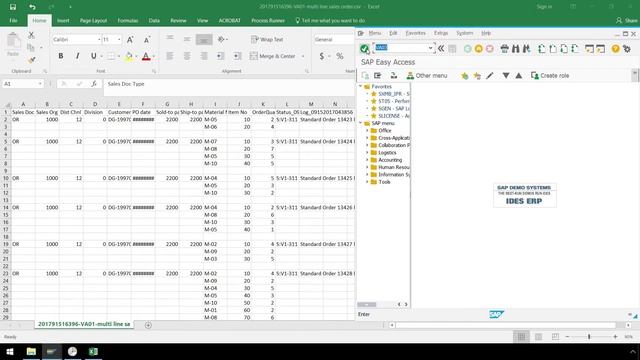Add a new sheet with plus button
The height and width of the screenshot is (360, 640).
(x=148, y=325)
